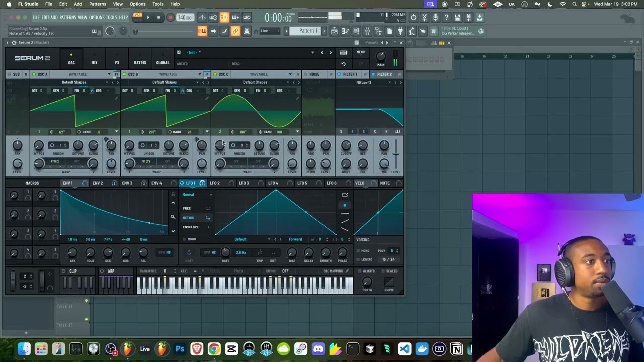644x362 pixels.
Task: Open the PATTERNS menu in FL Studio
Action: 68,18
